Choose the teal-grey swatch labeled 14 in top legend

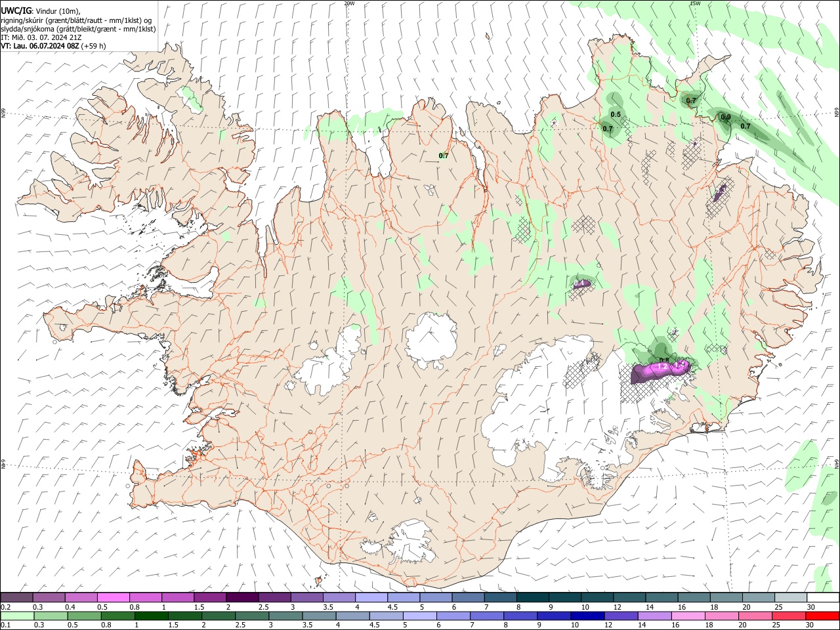pos(661,598)
